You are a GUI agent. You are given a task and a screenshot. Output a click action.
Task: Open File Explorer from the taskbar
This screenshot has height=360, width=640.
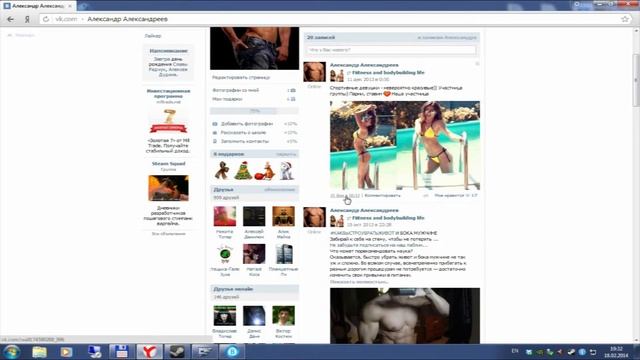[40, 352]
